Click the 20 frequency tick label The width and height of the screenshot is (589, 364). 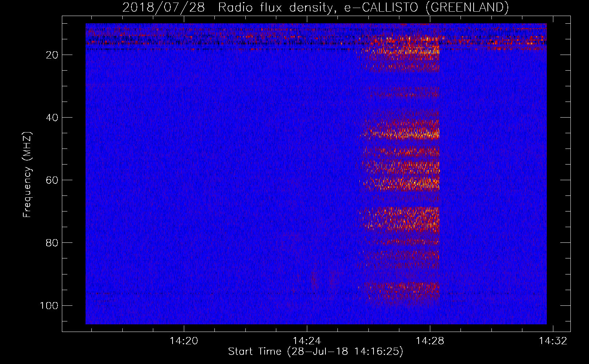click(x=52, y=55)
